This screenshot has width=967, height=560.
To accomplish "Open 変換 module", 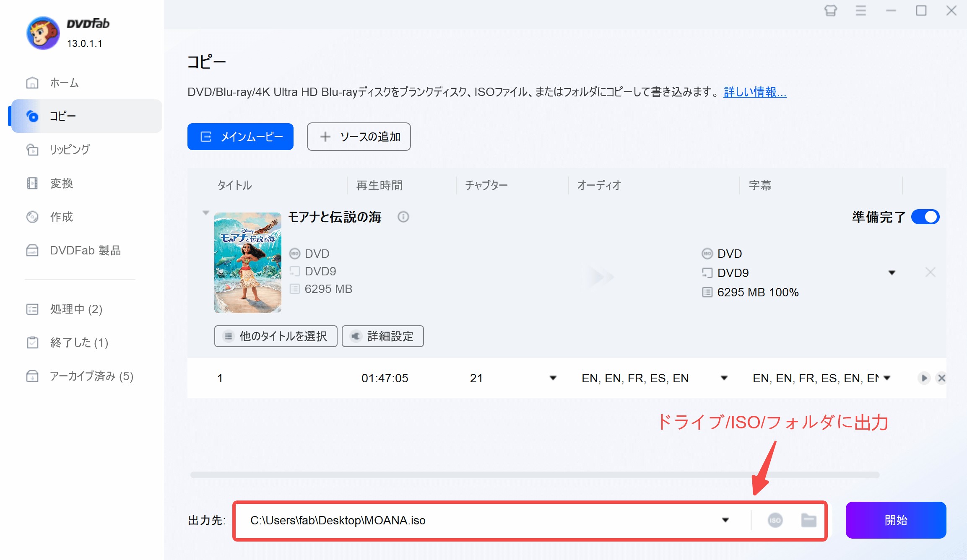I will pos(86,183).
